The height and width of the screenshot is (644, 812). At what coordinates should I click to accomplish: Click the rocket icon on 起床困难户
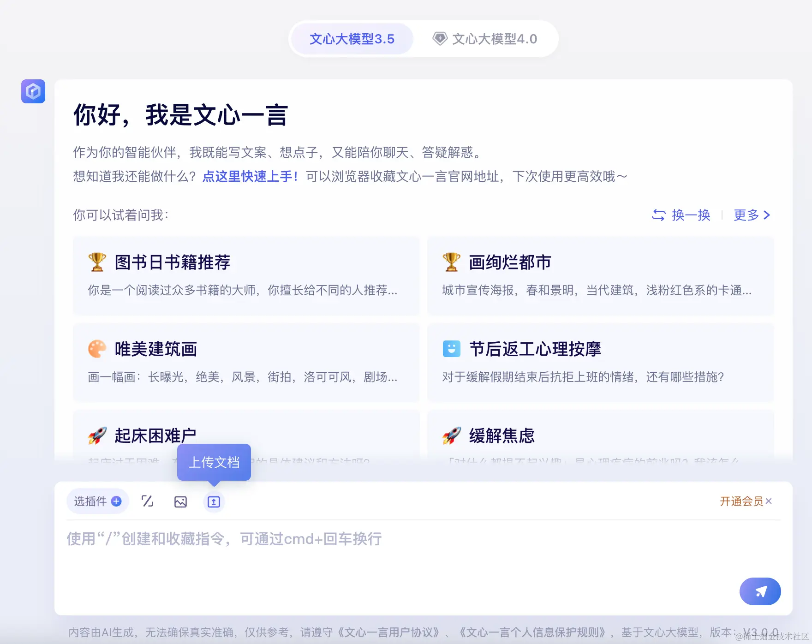coord(97,435)
